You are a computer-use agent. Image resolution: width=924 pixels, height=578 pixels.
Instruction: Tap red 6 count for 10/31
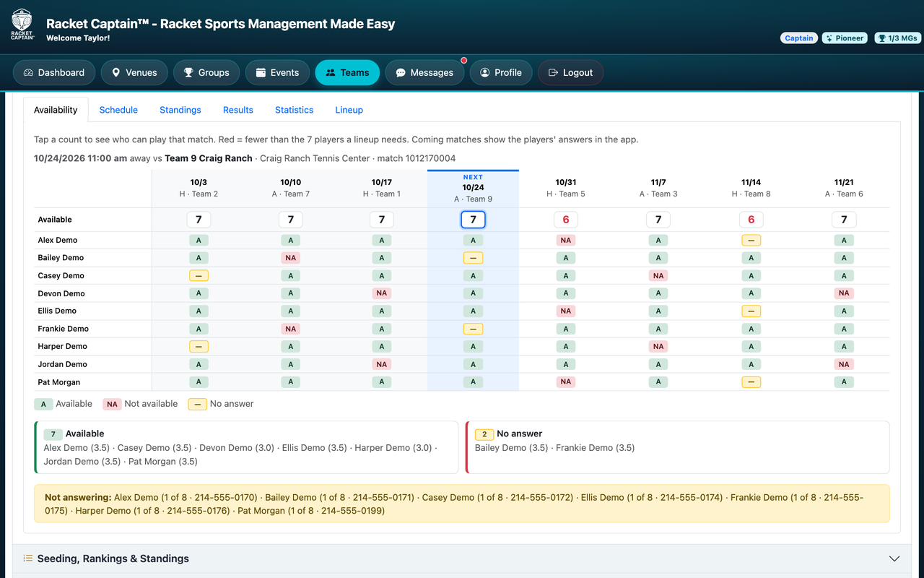[x=566, y=220]
